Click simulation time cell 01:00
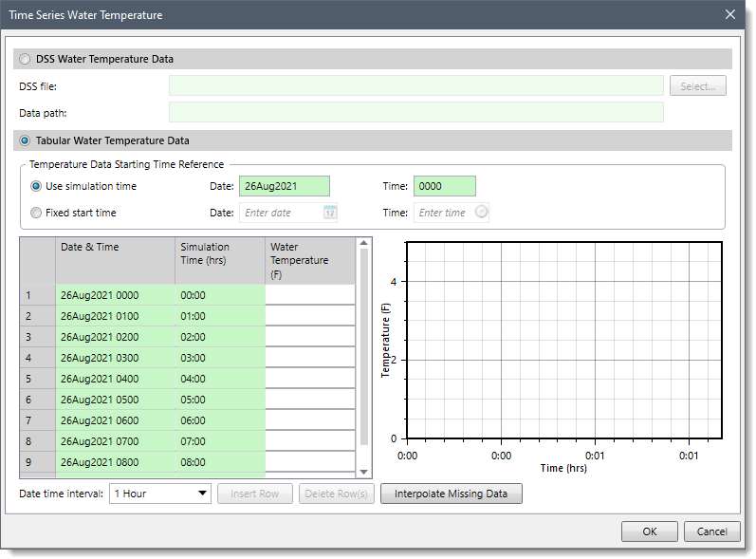 [220, 316]
